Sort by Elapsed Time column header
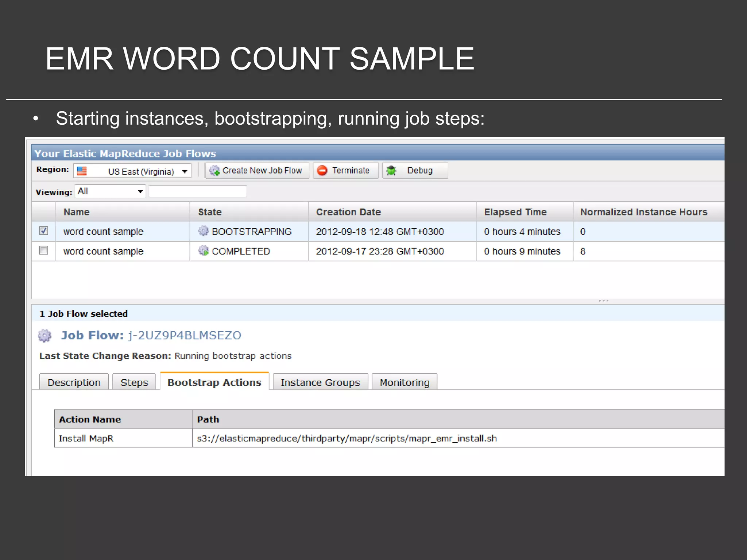 515,212
